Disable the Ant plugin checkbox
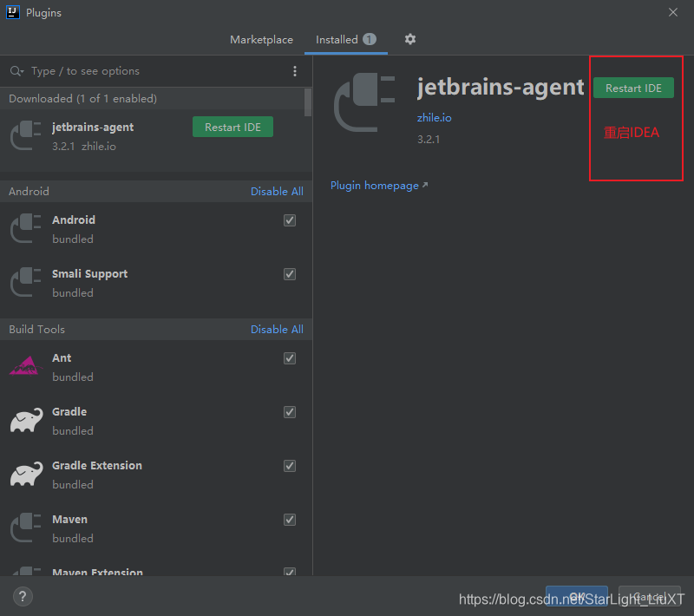 pos(290,358)
